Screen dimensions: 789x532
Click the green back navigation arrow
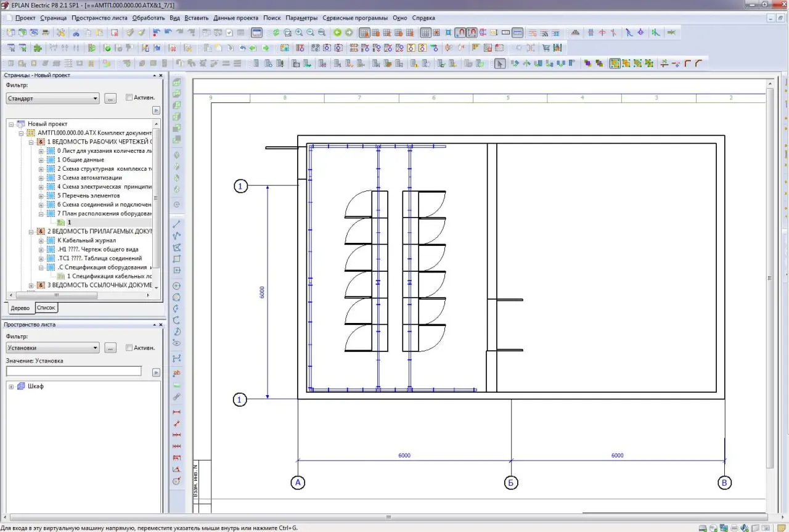(337, 33)
